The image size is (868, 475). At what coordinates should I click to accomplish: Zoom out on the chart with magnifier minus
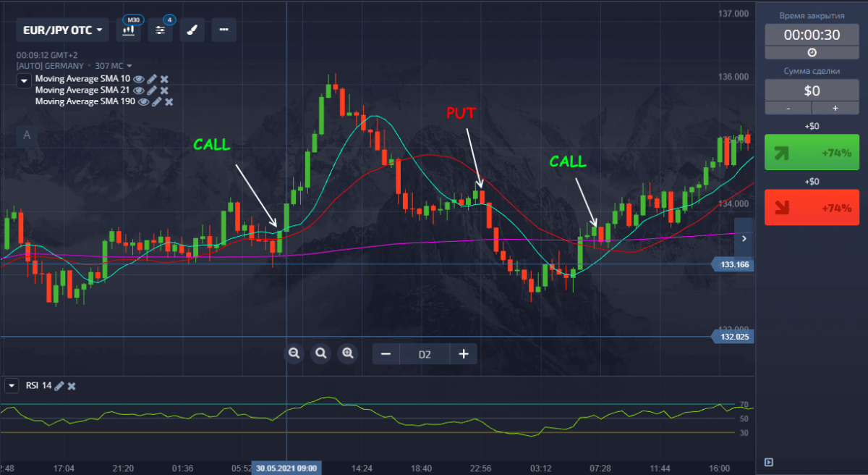point(294,353)
